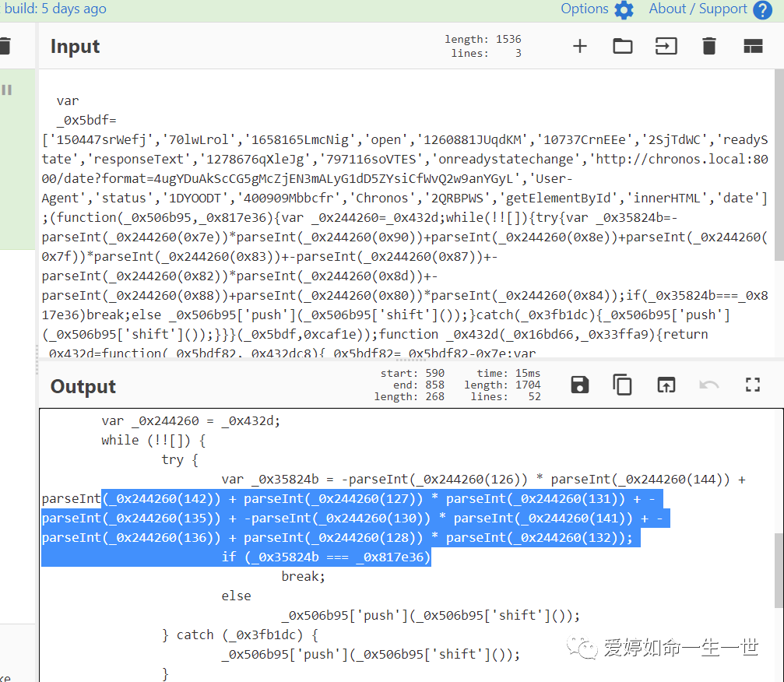This screenshot has height=682, width=784.
Task: Click the output time 15ms value
Action: pos(528,373)
